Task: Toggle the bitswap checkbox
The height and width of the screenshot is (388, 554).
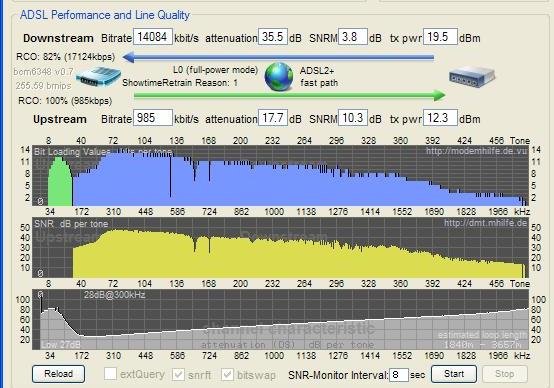Action: [227, 374]
